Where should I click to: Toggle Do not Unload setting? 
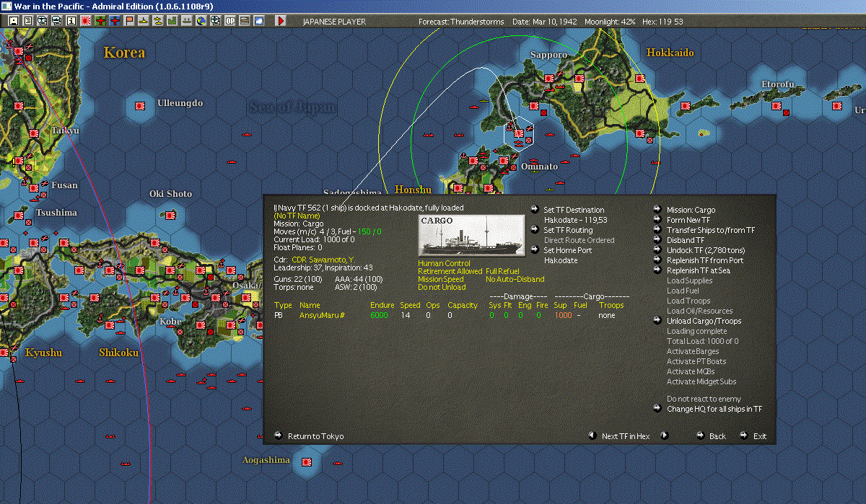click(x=440, y=287)
